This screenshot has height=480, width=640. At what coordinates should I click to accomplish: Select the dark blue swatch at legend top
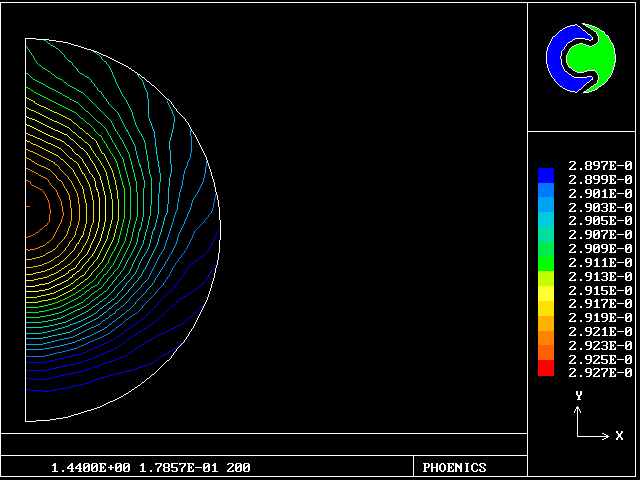[x=545, y=175]
